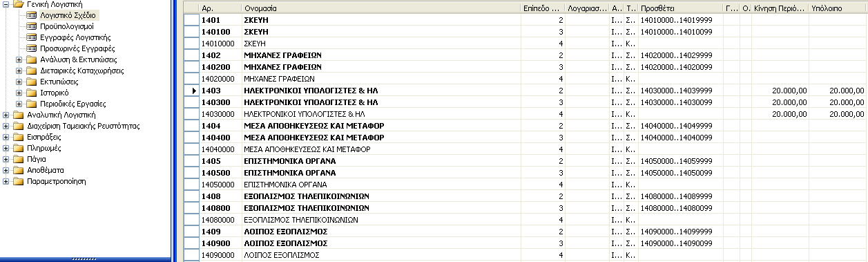Click the Εγγραφές Λογιστικής list icon
Viewport: 868px width, 262px height.
pos(31,37)
